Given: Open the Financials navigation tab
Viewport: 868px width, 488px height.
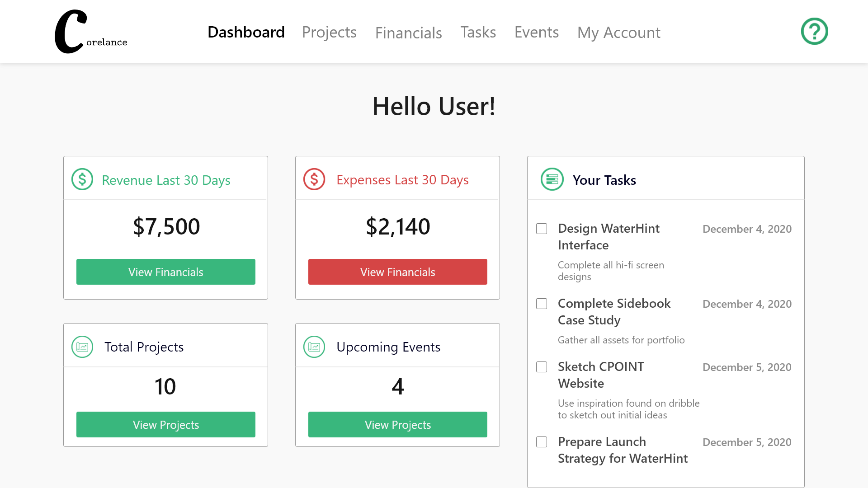Looking at the screenshot, I should [x=408, y=33].
